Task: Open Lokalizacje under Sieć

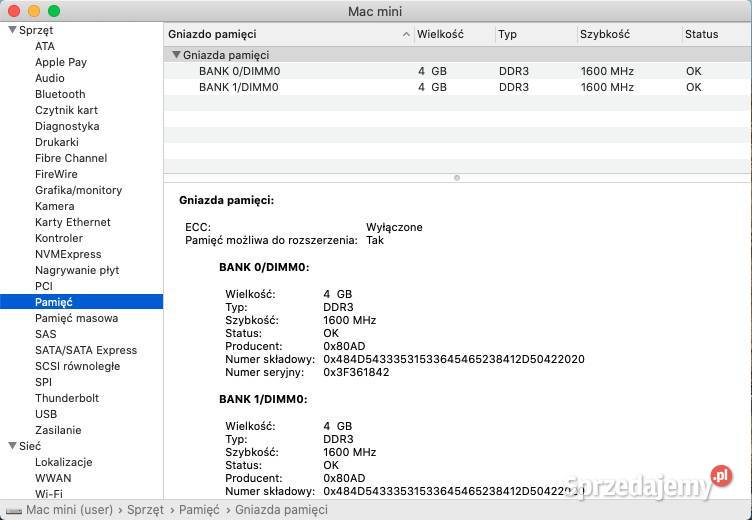Action: 63,462
